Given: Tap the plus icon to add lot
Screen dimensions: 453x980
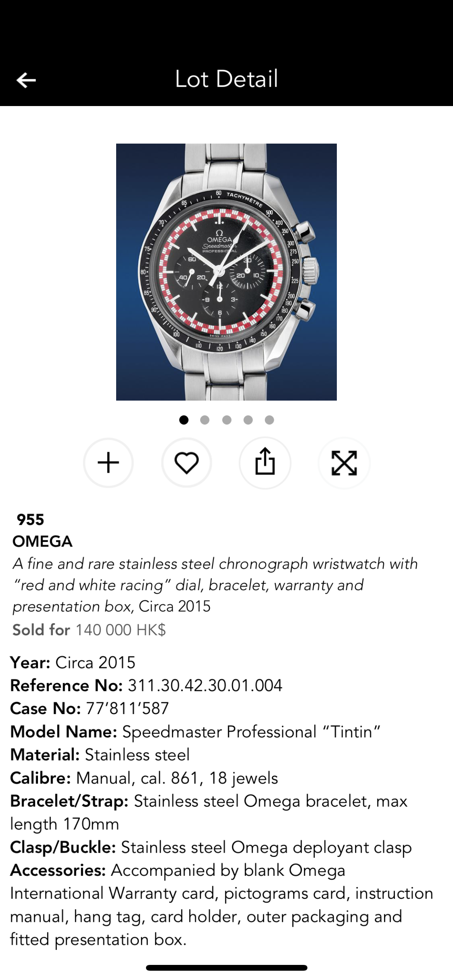Looking at the screenshot, I should (x=108, y=463).
